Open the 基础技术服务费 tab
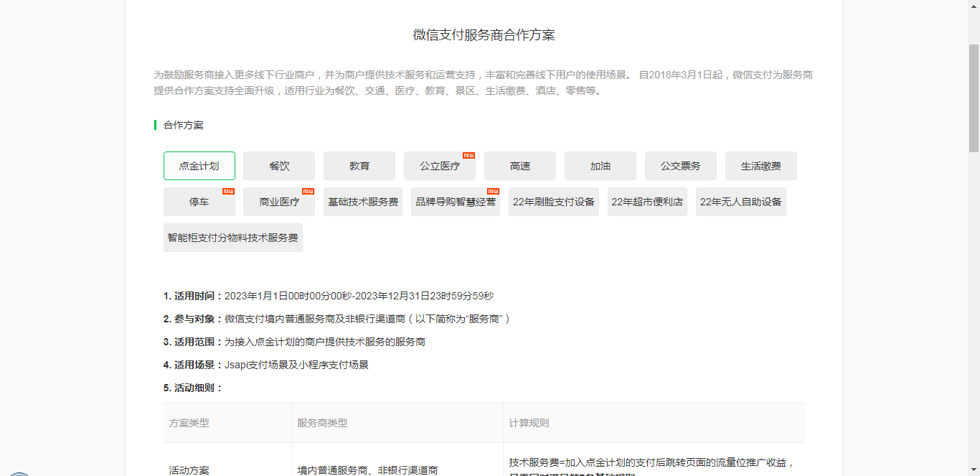This screenshot has width=980, height=476. coord(363,202)
